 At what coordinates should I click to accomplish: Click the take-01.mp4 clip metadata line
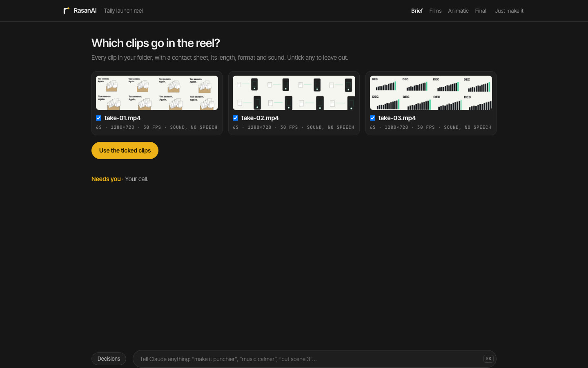point(157,127)
